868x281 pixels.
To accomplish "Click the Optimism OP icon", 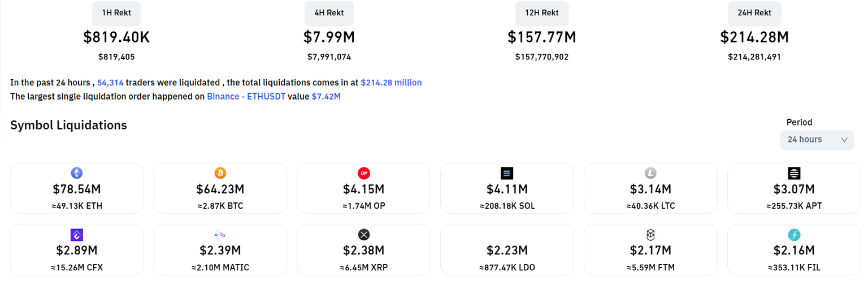I will (x=364, y=173).
